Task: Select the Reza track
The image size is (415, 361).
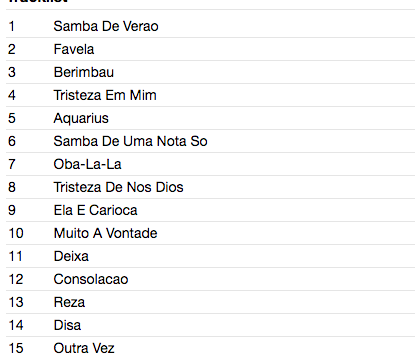Action: coord(210,302)
